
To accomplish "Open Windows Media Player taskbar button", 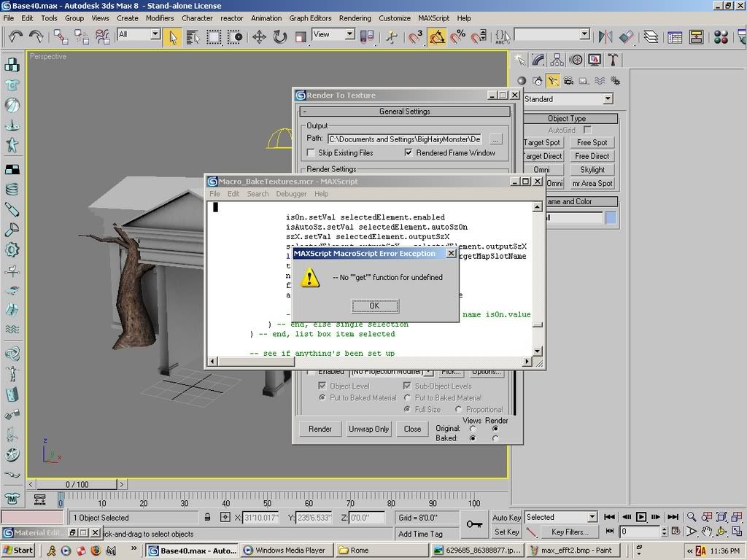I will (x=286, y=551).
